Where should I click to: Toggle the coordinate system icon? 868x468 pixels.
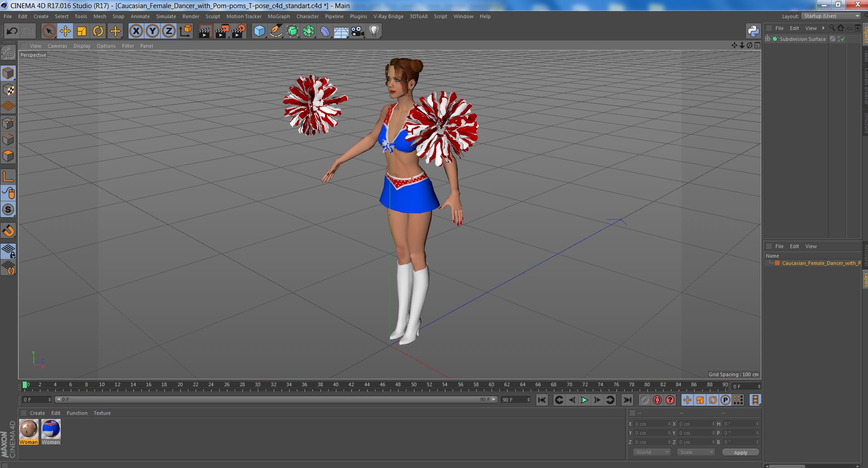pyautogui.click(x=185, y=31)
